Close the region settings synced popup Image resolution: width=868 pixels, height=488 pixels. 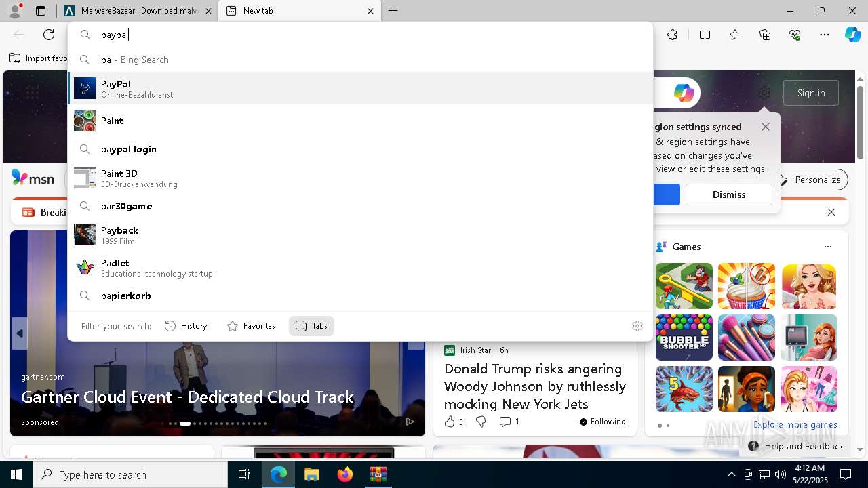pos(766,127)
